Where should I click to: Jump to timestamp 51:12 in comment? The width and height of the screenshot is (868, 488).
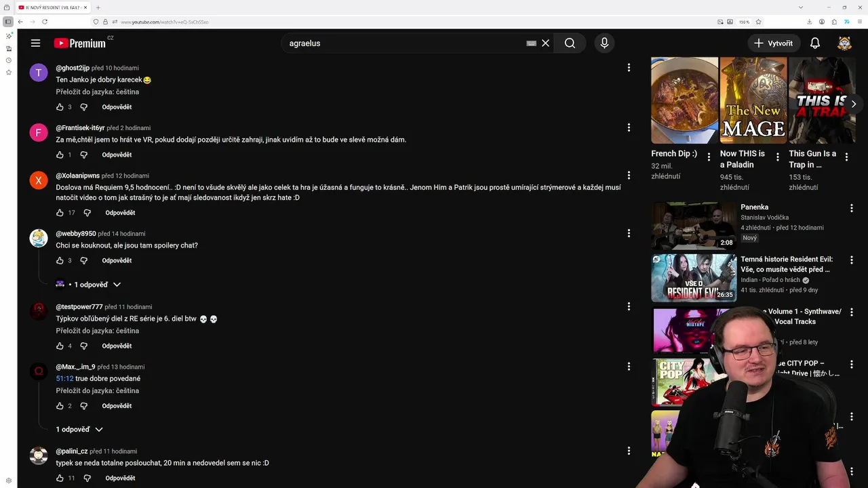point(64,379)
